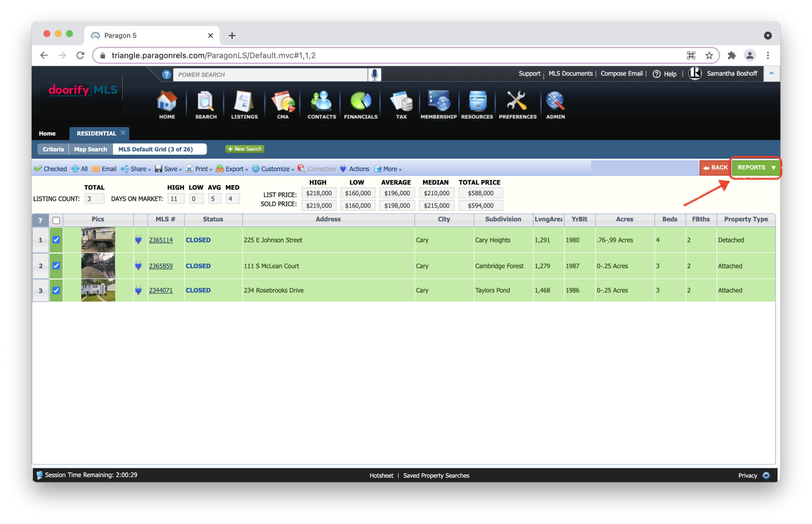
Task: Click the Compose Email link
Action: click(621, 73)
